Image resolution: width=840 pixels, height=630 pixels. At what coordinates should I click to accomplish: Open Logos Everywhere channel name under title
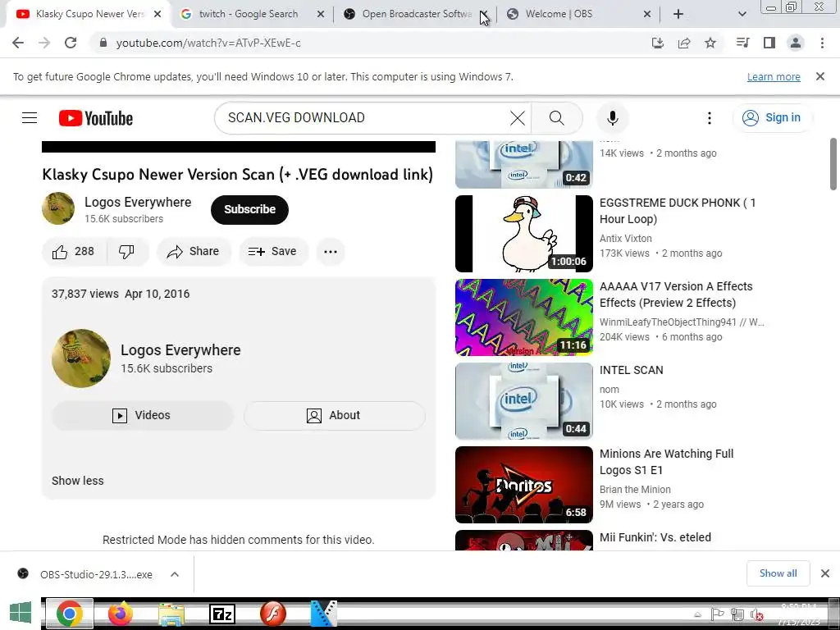(x=138, y=203)
